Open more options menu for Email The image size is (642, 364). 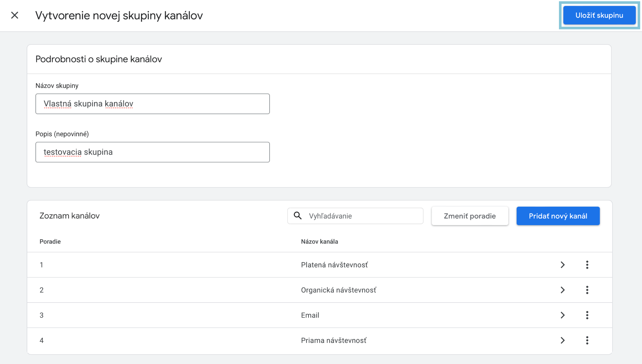coord(587,315)
